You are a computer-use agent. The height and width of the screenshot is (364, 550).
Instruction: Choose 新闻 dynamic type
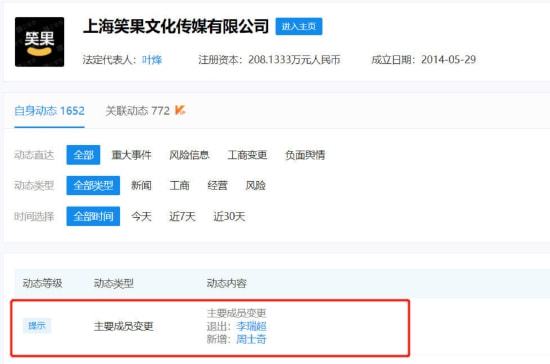tap(141, 186)
